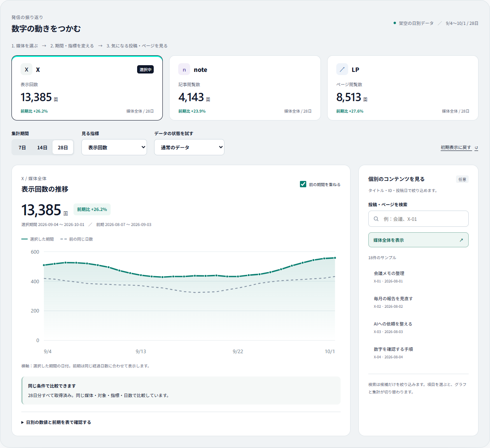Click 前期比 +23.9% on the note card
The width and height of the screenshot is (490, 448).
tap(192, 111)
